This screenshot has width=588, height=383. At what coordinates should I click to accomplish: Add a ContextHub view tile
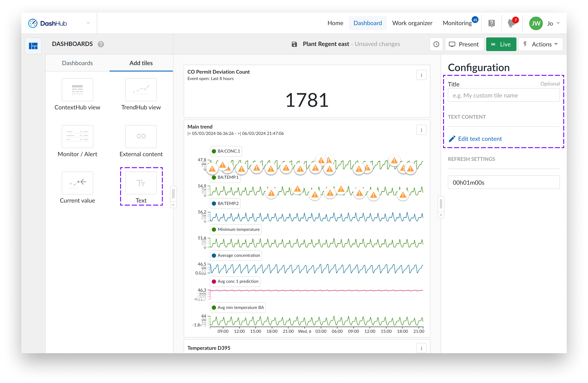77,94
